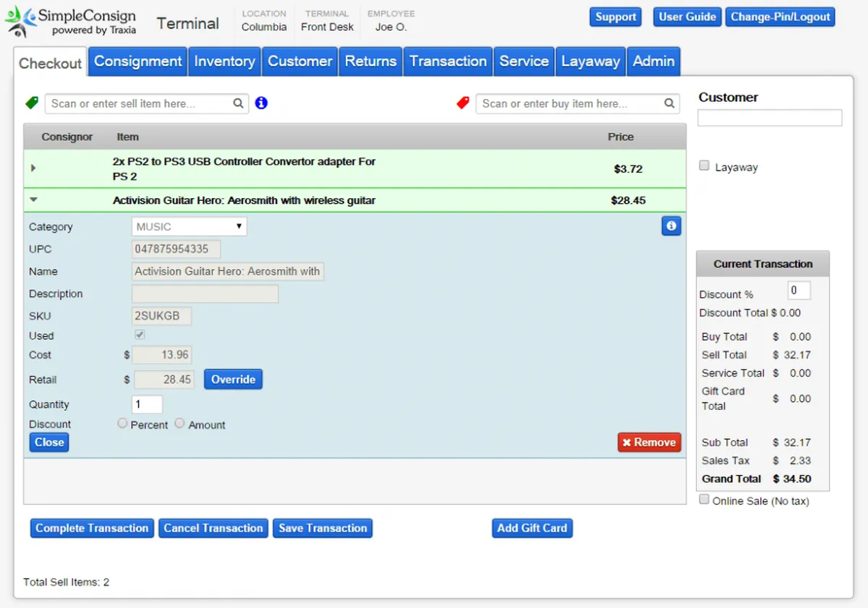Toggle the Used checkbox
Screen dimensions: 868x608
pyautogui.click(x=140, y=335)
